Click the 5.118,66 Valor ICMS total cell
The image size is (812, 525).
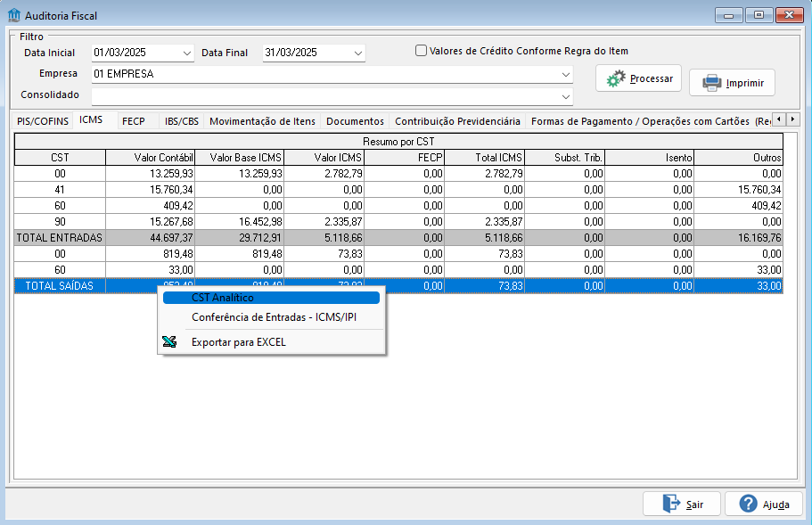[x=324, y=238]
